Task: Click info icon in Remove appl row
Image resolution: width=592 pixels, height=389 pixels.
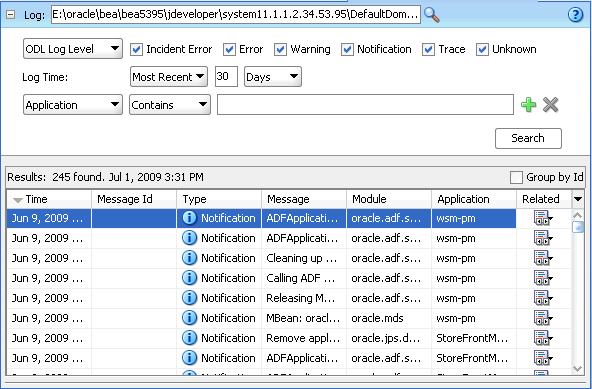Action: click(189, 338)
